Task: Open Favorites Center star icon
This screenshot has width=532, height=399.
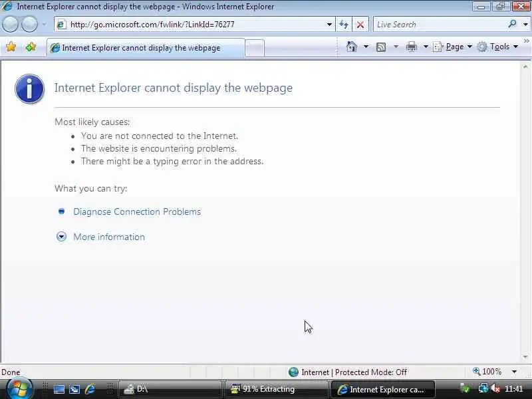Action: (x=11, y=47)
